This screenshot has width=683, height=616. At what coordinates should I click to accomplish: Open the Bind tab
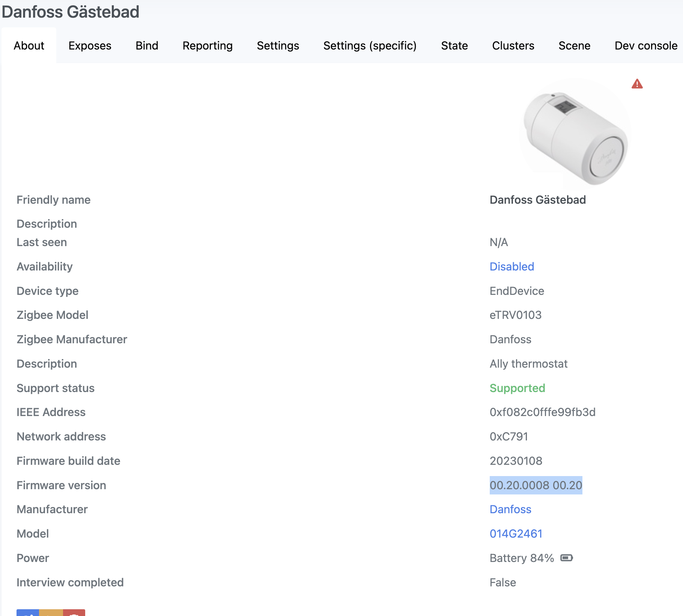pos(147,45)
